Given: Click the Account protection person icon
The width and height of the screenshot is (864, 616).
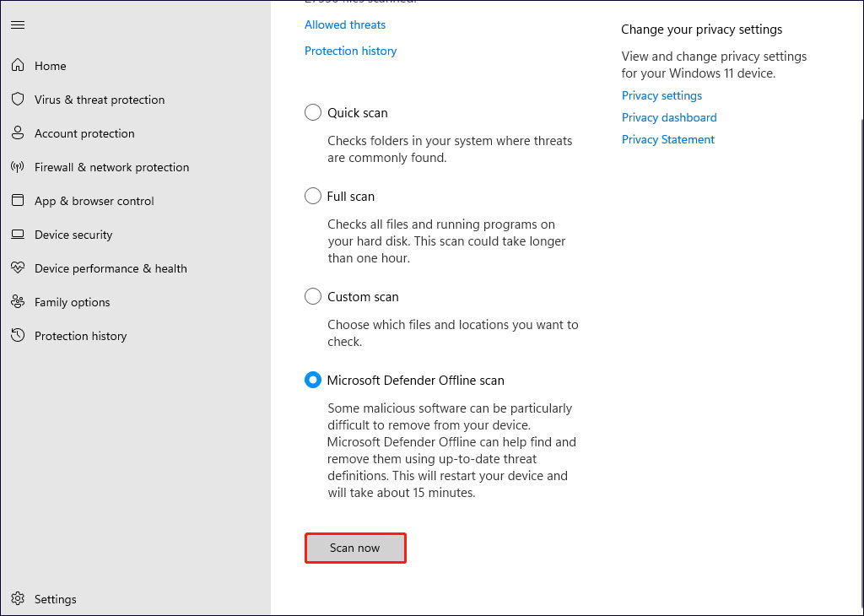Looking at the screenshot, I should tap(18, 133).
